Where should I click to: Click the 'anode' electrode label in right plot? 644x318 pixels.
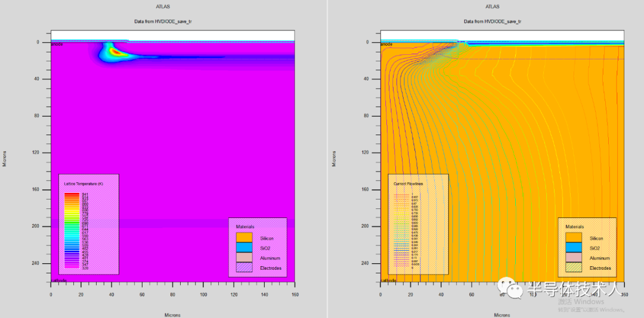click(x=387, y=44)
